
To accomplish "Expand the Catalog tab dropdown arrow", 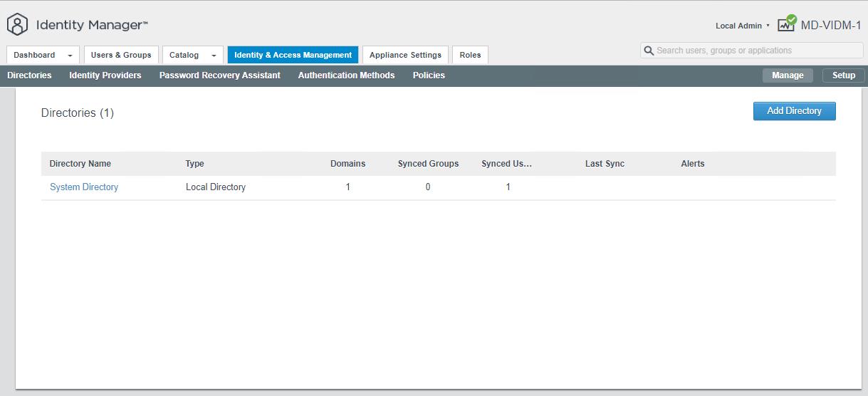I will click(x=214, y=56).
